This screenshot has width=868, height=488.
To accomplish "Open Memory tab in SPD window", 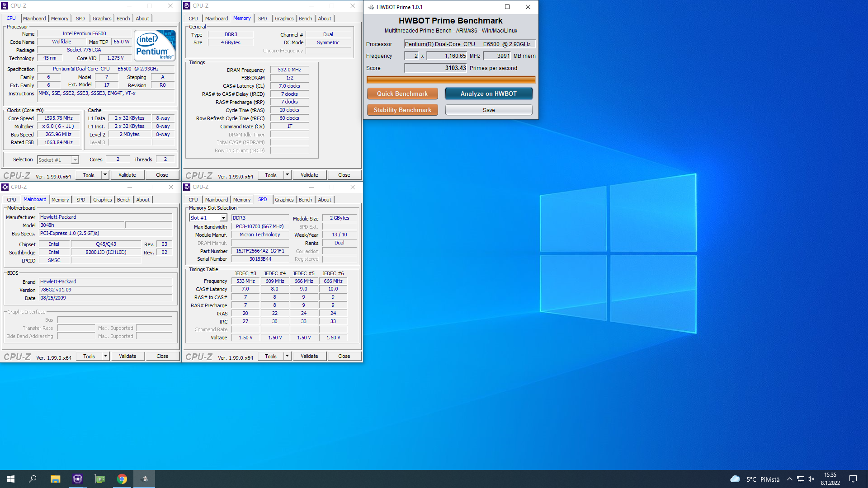I will point(241,200).
